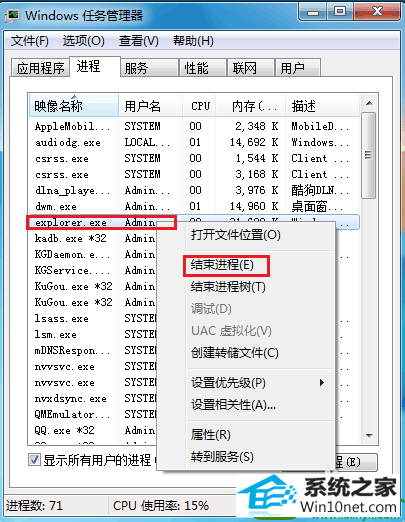Select the mDNSRespon... process
Viewport: 405px width, 522px height.
pos(72,350)
